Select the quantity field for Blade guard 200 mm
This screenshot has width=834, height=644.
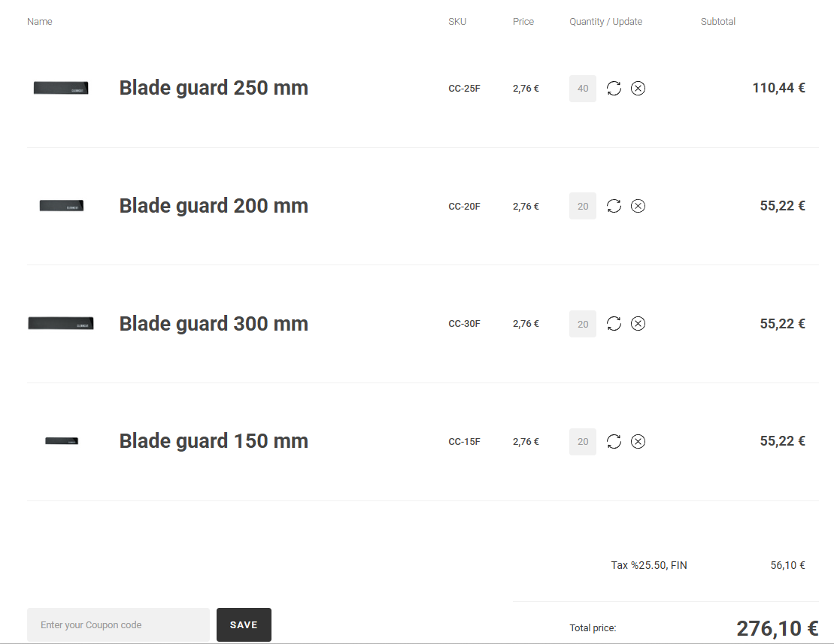[x=582, y=205]
